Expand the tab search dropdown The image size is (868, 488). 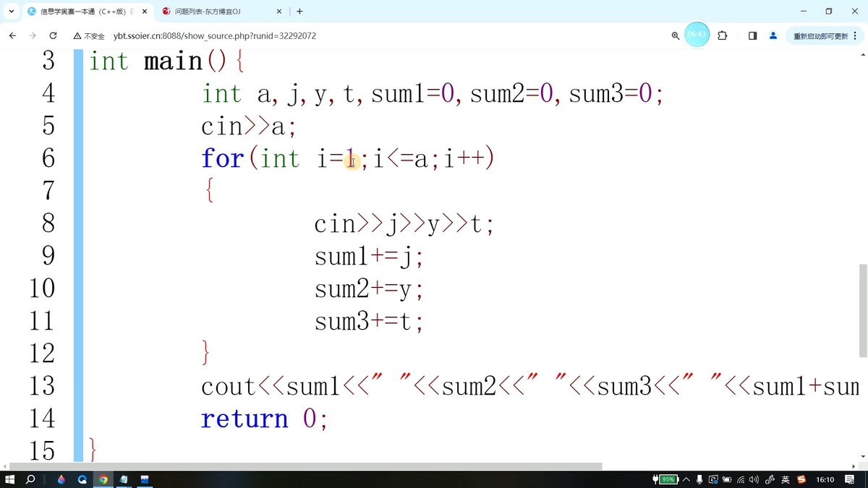point(12,12)
